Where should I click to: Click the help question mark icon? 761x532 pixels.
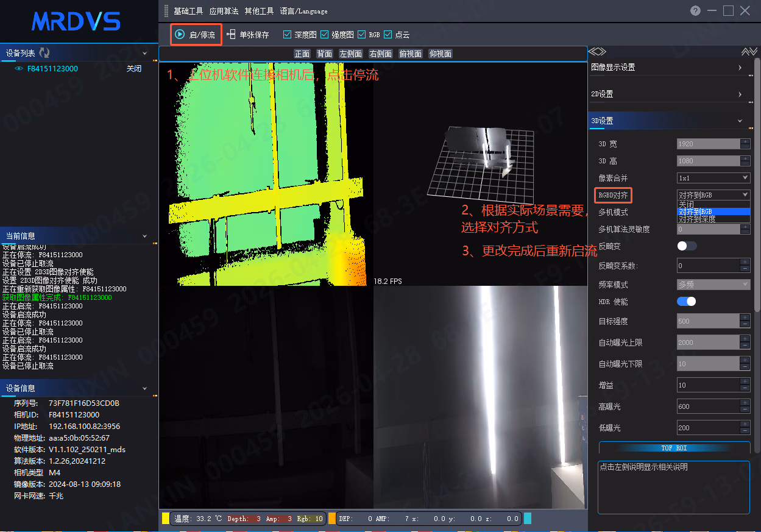[x=695, y=11]
